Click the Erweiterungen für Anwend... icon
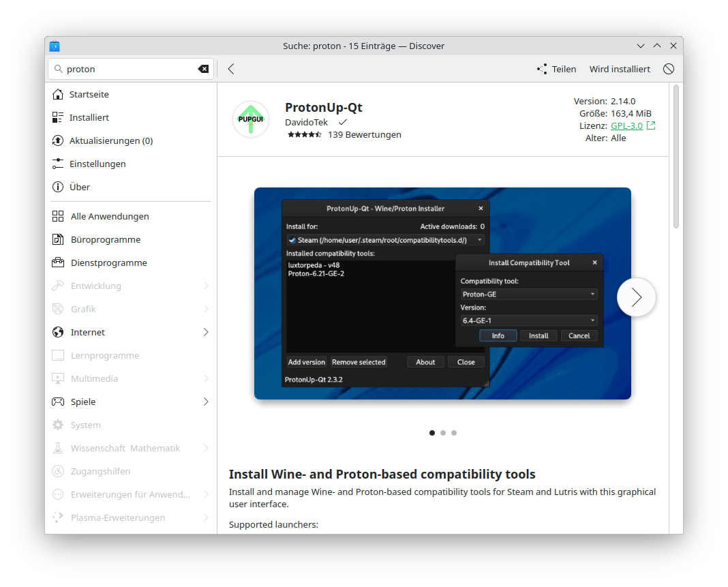Screen dimensions: 728x587 [x=57, y=495]
